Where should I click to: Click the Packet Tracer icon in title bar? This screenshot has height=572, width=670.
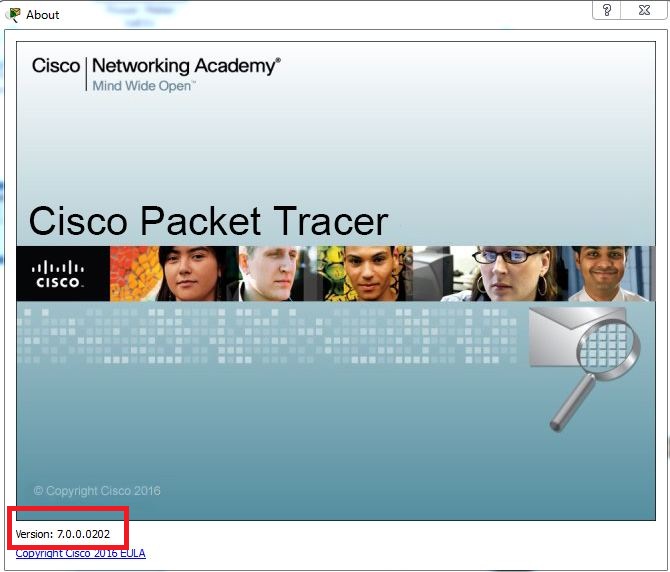coord(13,15)
